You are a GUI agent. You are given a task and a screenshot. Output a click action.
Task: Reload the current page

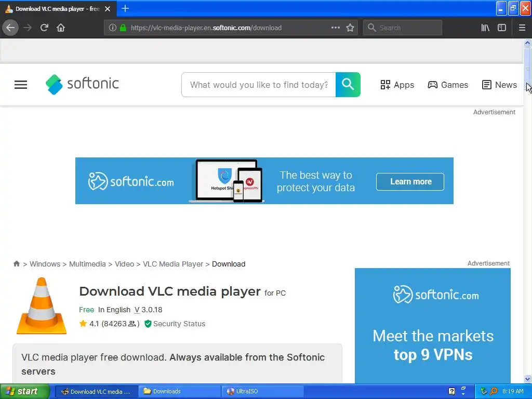[44, 28]
